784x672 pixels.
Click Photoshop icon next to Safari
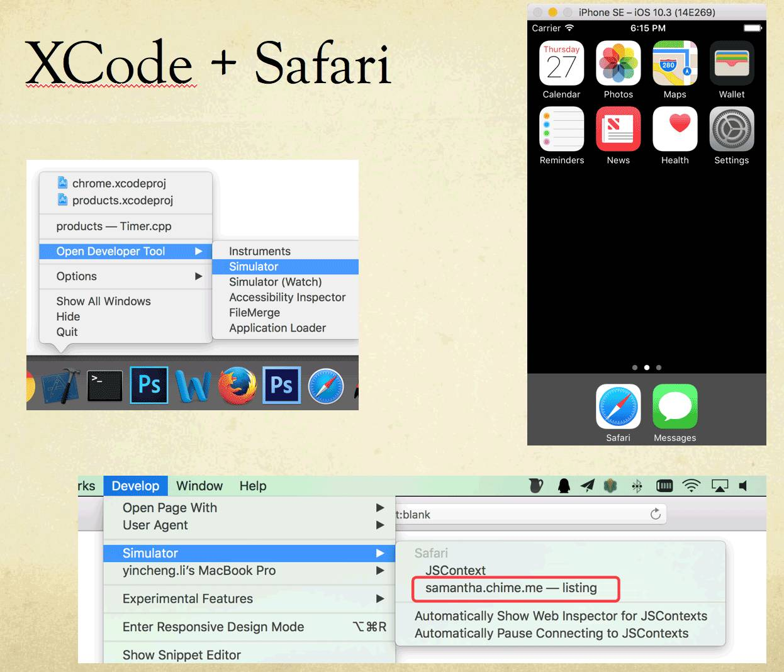point(281,385)
